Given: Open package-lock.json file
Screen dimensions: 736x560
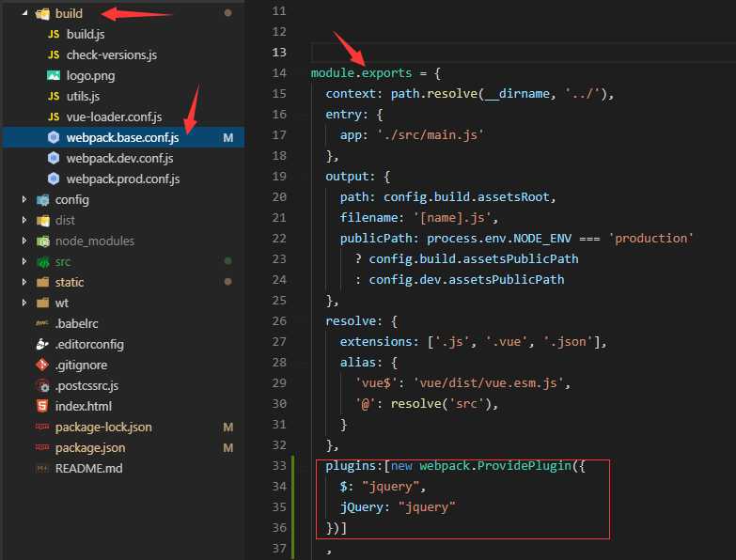Looking at the screenshot, I should tap(103, 427).
